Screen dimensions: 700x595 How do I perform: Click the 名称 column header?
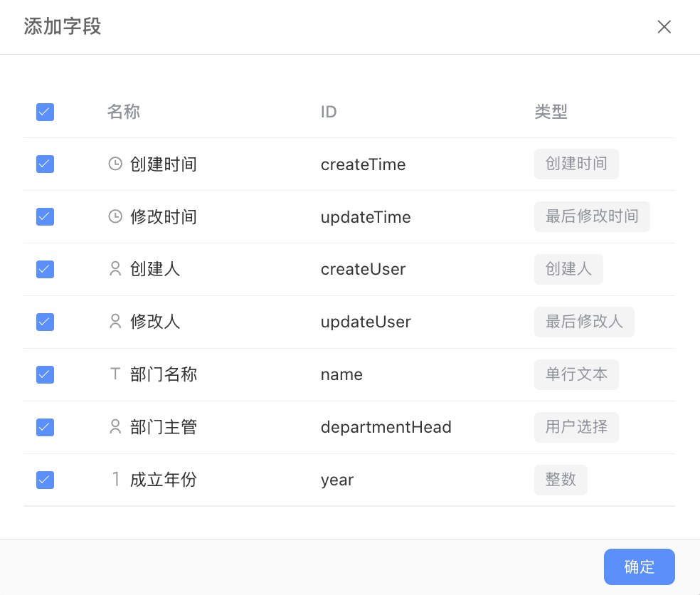coord(124,112)
